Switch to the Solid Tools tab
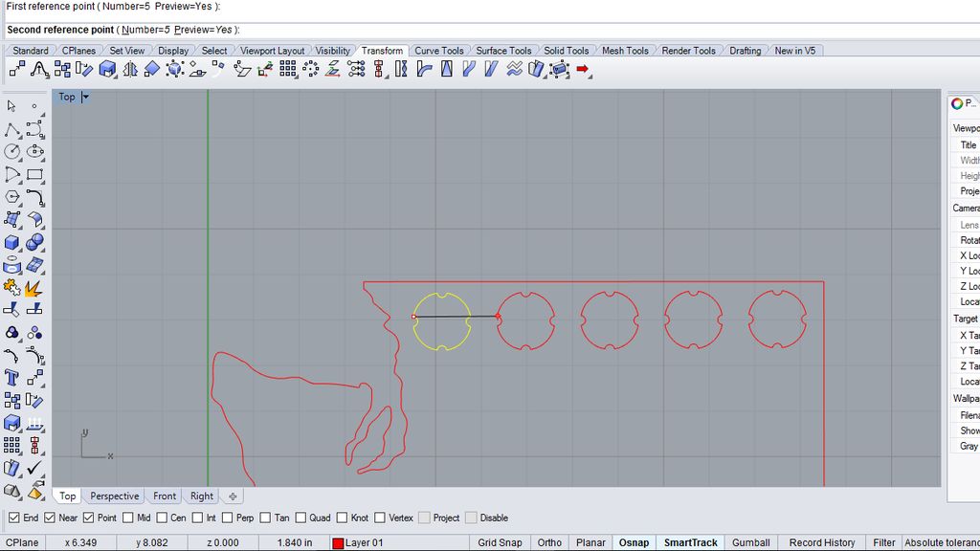Screen dimensions: 980x551 click(566, 51)
